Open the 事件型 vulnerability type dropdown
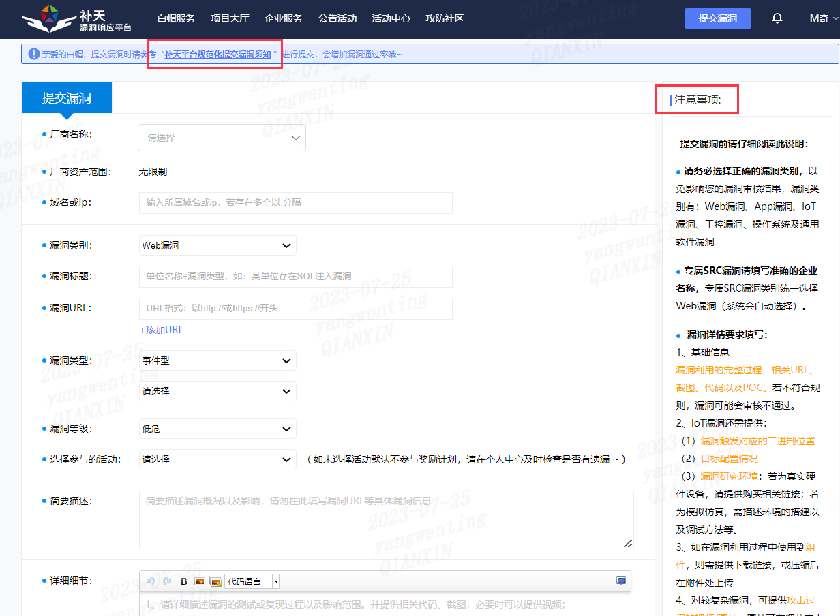The width and height of the screenshot is (840, 616). (x=217, y=360)
